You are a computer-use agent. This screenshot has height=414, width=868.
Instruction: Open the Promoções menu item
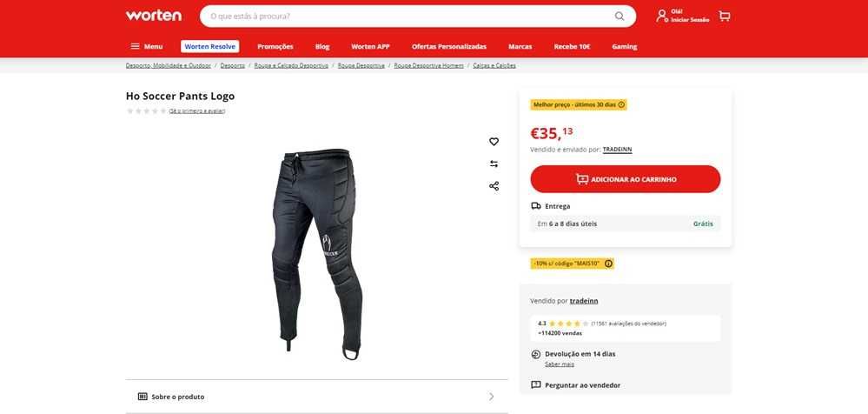(x=275, y=47)
